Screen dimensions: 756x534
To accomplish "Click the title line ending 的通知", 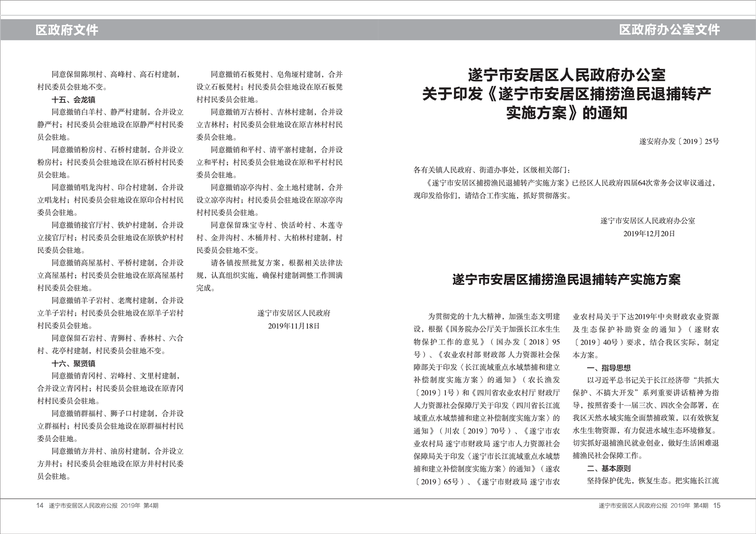I will 566,113.
